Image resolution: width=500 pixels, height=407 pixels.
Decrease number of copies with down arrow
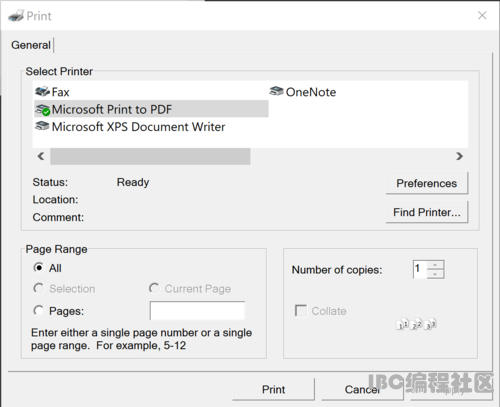pos(435,274)
